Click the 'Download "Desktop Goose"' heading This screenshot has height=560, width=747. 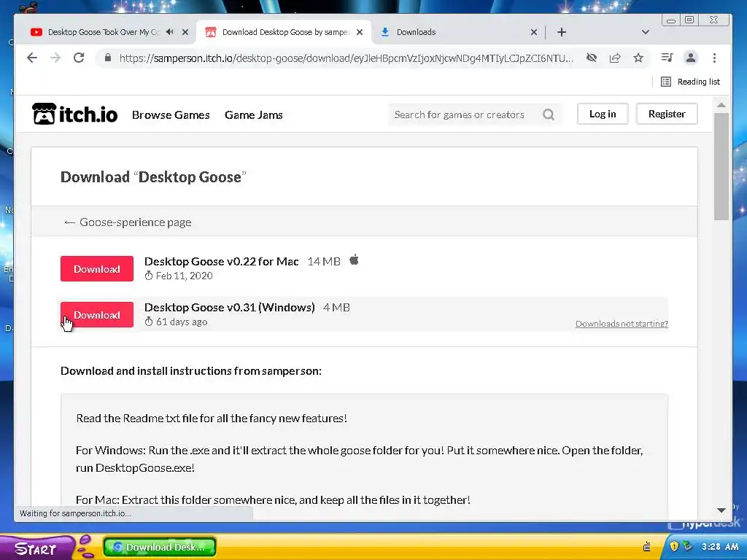coord(153,177)
